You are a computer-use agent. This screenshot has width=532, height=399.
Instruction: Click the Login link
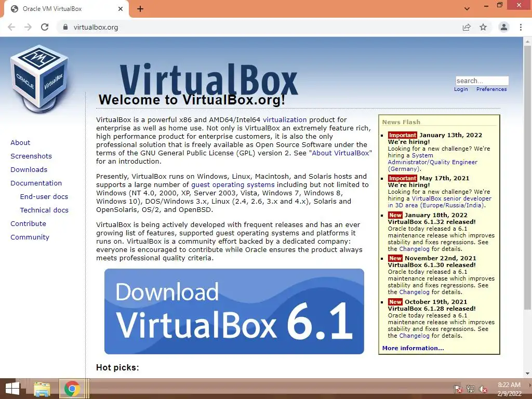(461, 89)
